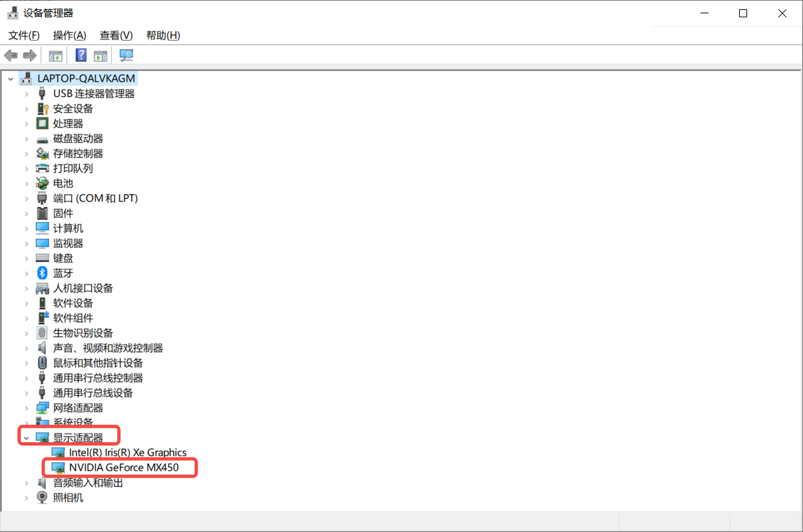The image size is (803, 532).
Task: Select the Bluetooth (蓝牙) device icon
Action: point(43,273)
